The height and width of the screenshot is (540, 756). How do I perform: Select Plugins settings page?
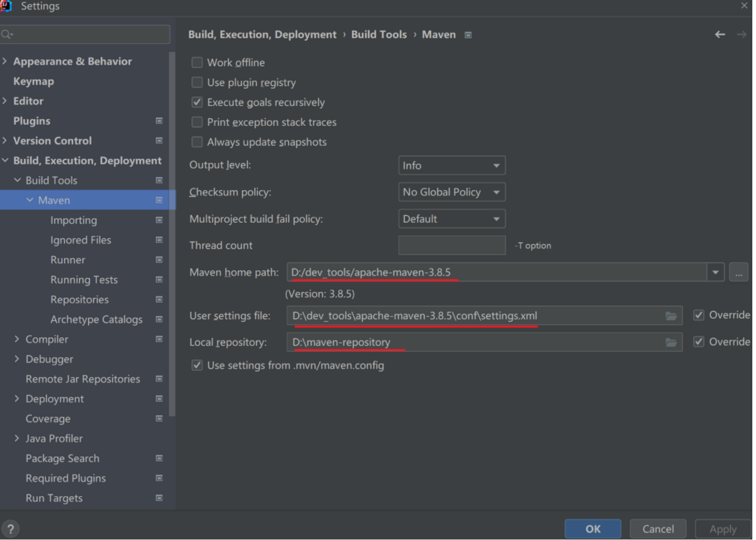pos(32,121)
